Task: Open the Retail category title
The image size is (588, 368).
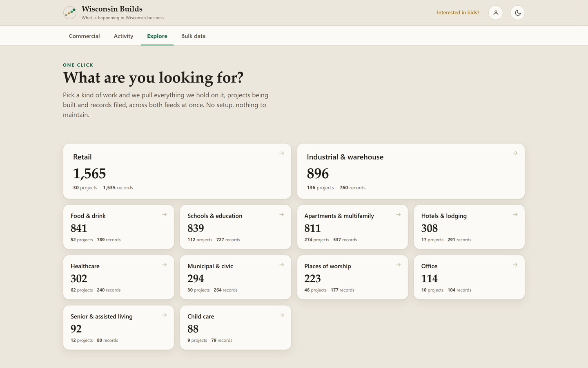Action: coord(82,157)
